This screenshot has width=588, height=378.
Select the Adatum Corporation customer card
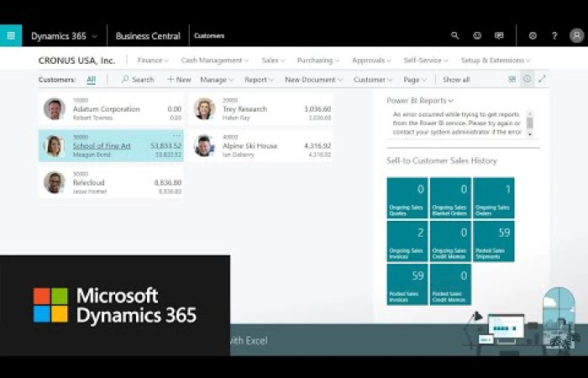click(112, 109)
